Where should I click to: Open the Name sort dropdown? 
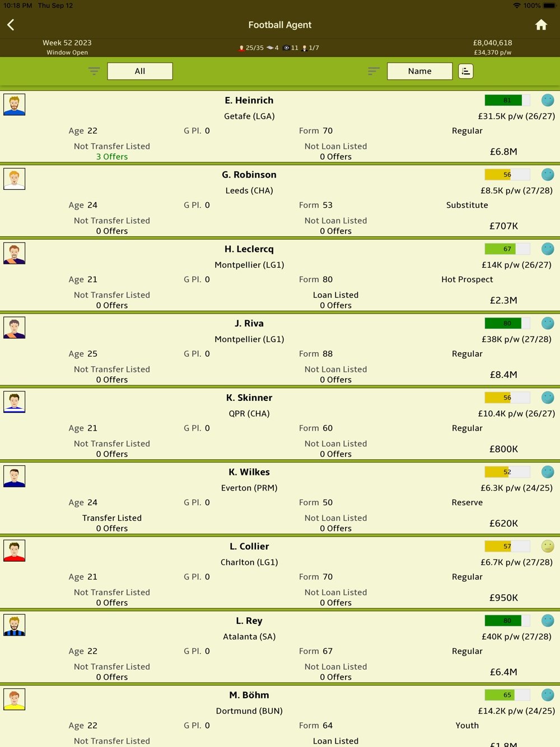419,71
